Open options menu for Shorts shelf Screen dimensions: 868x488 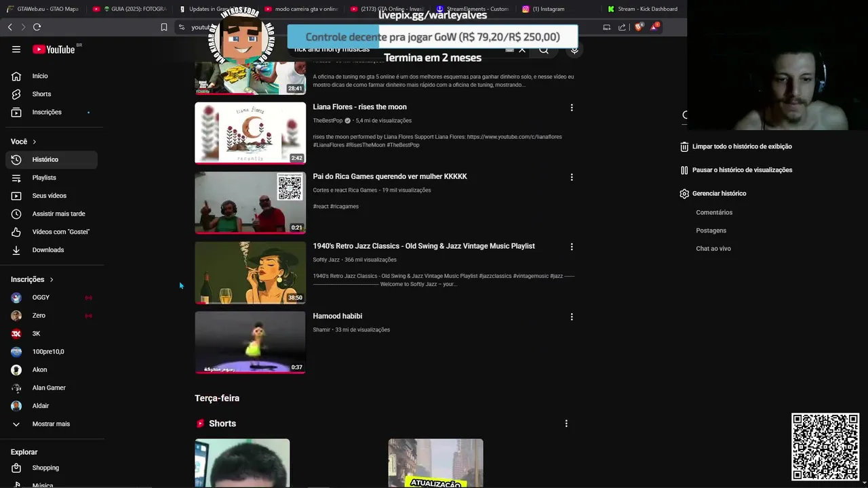[x=566, y=424]
